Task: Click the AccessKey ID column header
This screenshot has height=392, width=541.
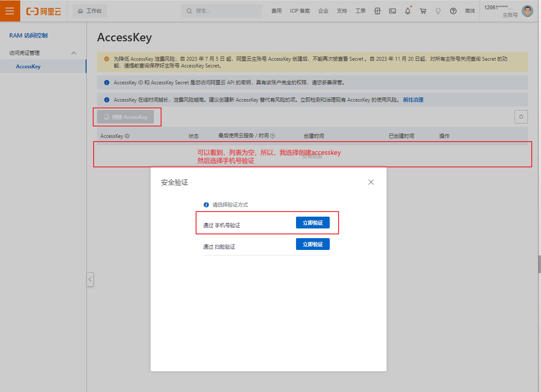Action: pos(115,136)
